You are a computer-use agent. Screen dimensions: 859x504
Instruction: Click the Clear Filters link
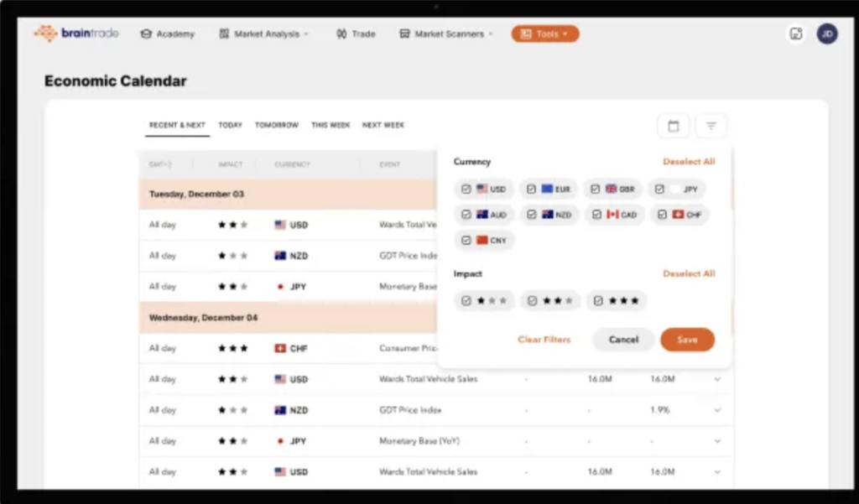click(544, 340)
